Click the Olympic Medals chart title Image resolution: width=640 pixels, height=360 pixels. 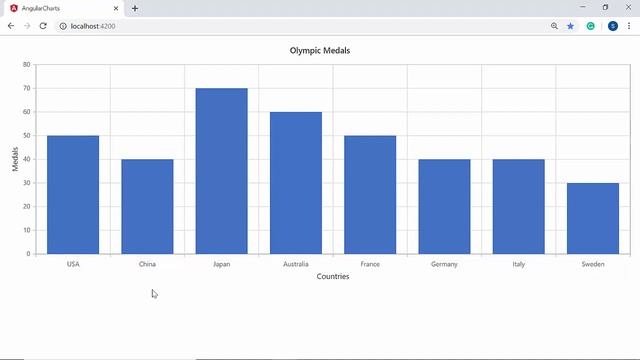coord(320,51)
